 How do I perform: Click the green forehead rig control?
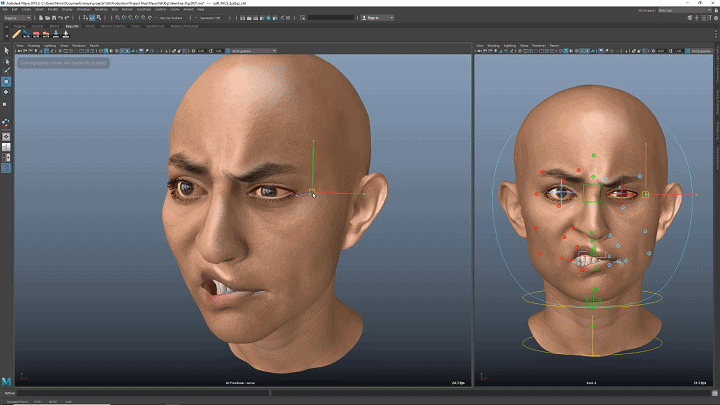pyautogui.click(x=594, y=156)
